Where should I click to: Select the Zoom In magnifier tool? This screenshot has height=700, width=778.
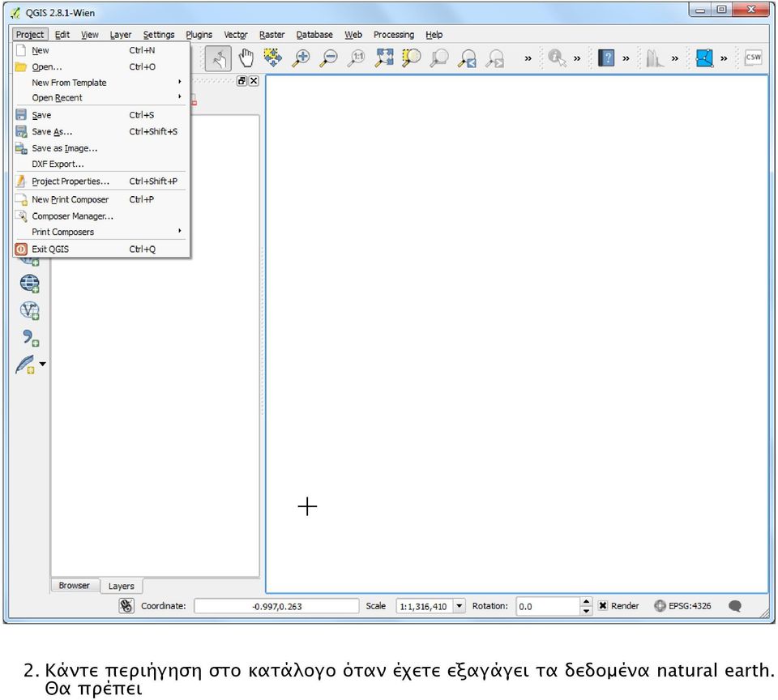tap(301, 58)
